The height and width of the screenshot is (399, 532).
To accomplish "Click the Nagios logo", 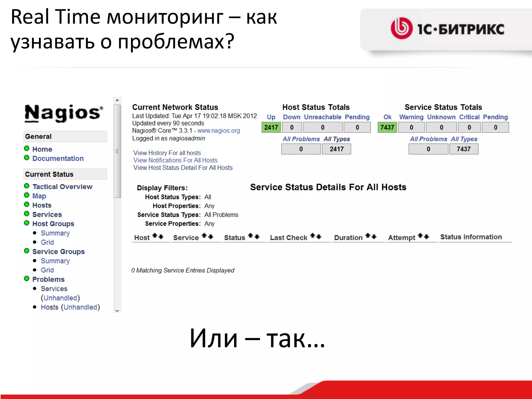I will (x=64, y=113).
